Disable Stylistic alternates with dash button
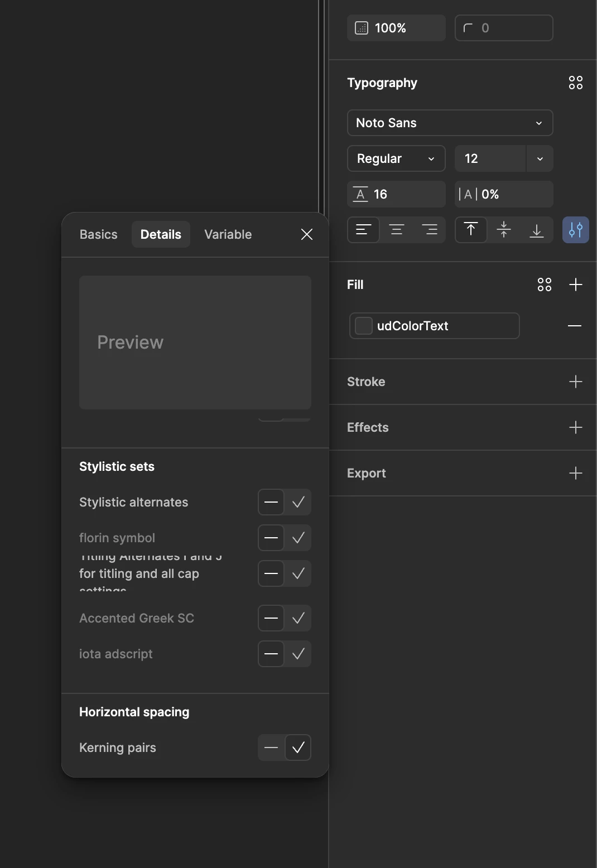597x868 pixels. (x=271, y=502)
